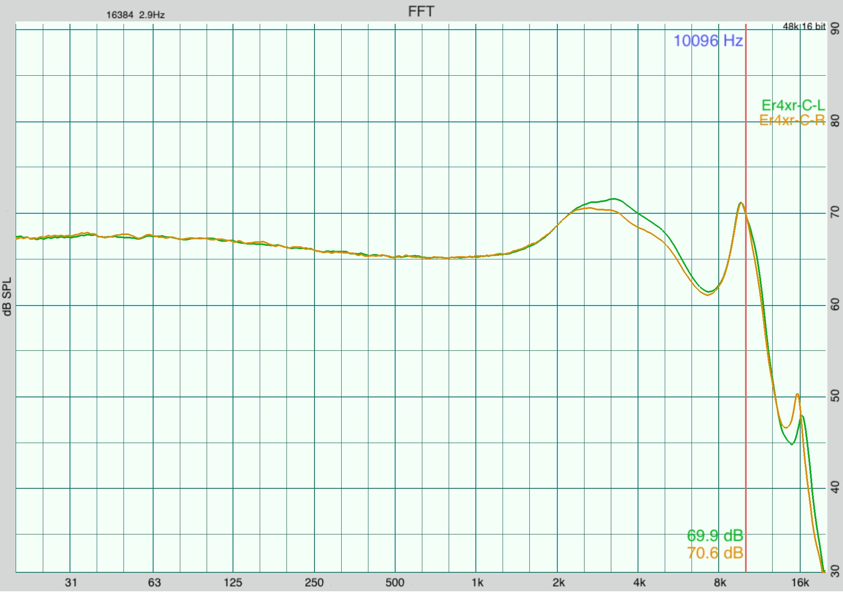This screenshot has width=843, height=616.
Task: Click the 16384 2.9Hz FFT size label
Action: coord(135,15)
